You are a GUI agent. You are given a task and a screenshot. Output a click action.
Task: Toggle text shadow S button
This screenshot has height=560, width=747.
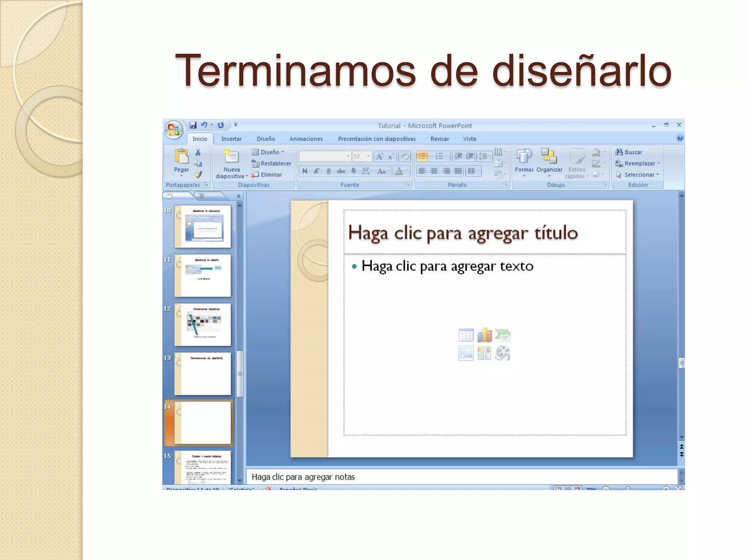tap(353, 171)
